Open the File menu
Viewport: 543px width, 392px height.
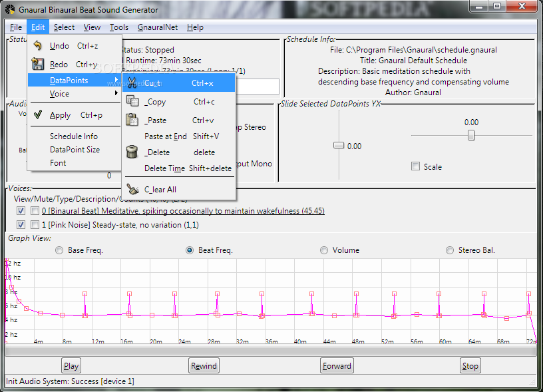[16, 27]
